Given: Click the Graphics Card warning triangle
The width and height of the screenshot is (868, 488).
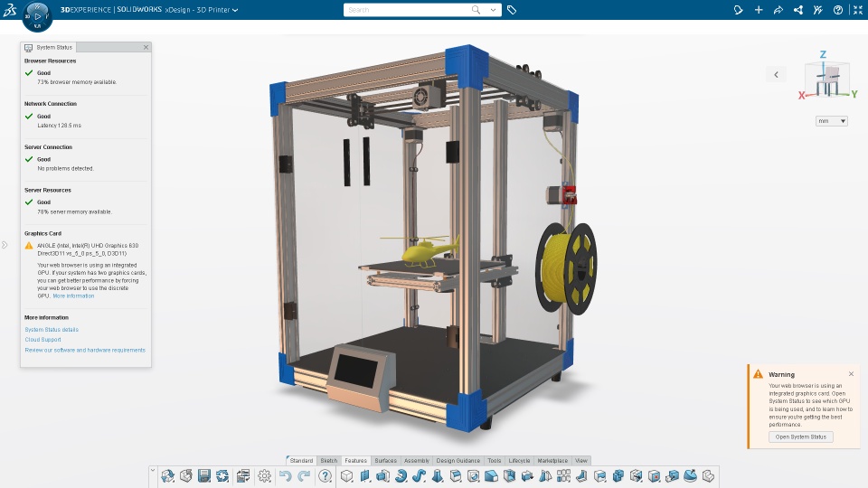Looking at the screenshot, I should [x=29, y=246].
